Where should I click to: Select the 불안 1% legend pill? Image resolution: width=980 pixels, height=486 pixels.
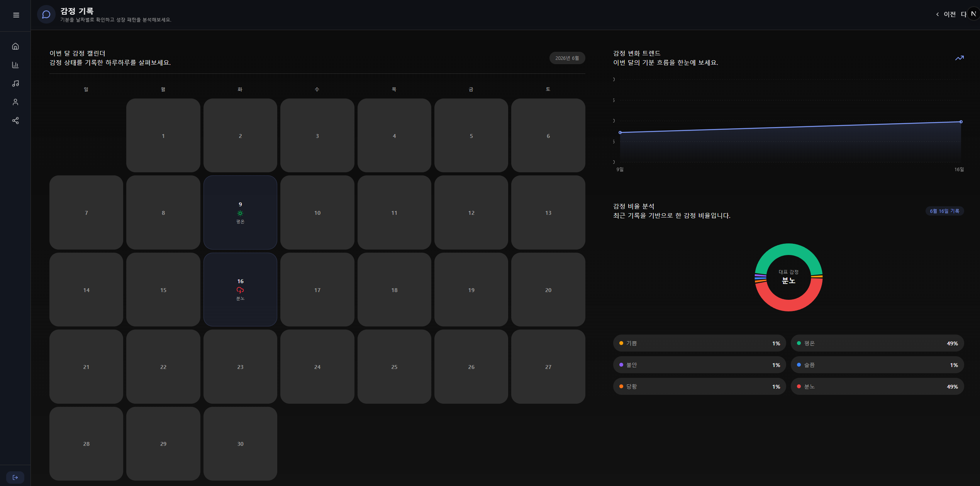pyautogui.click(x=699, y=365)
